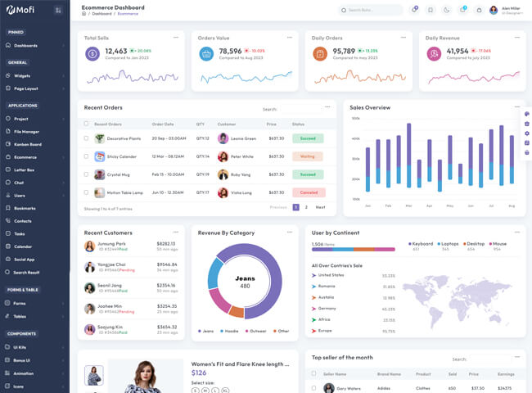Open the Calendar app in sidebar
Screen dimensions: 532x393
pos(23,246)
